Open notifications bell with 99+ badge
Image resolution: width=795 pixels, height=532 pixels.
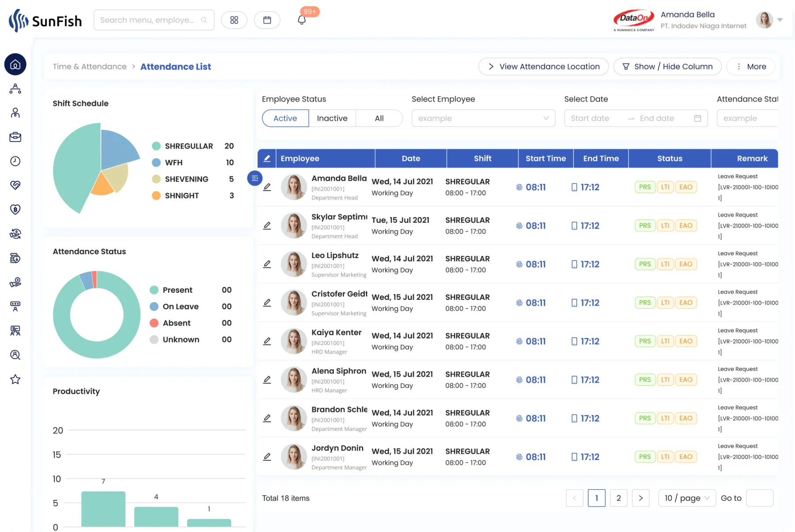click(x=302, y=20)
